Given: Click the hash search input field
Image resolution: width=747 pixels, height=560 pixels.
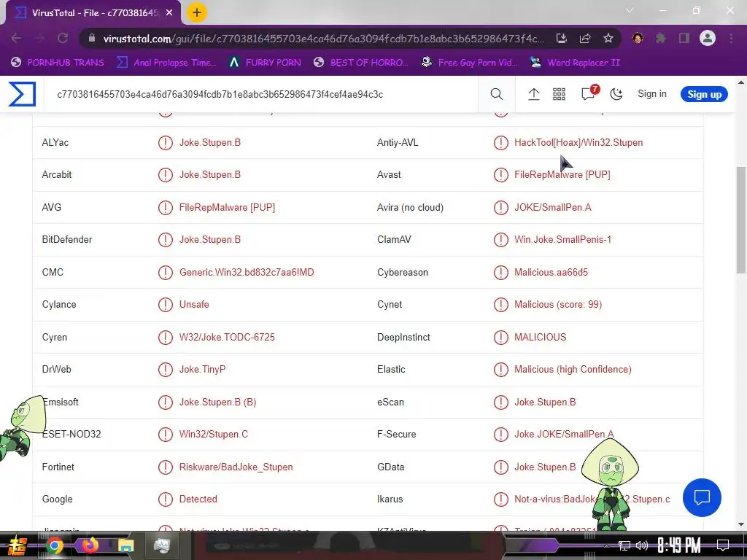Looking at the screenshot, I should (x=260, y=94).
